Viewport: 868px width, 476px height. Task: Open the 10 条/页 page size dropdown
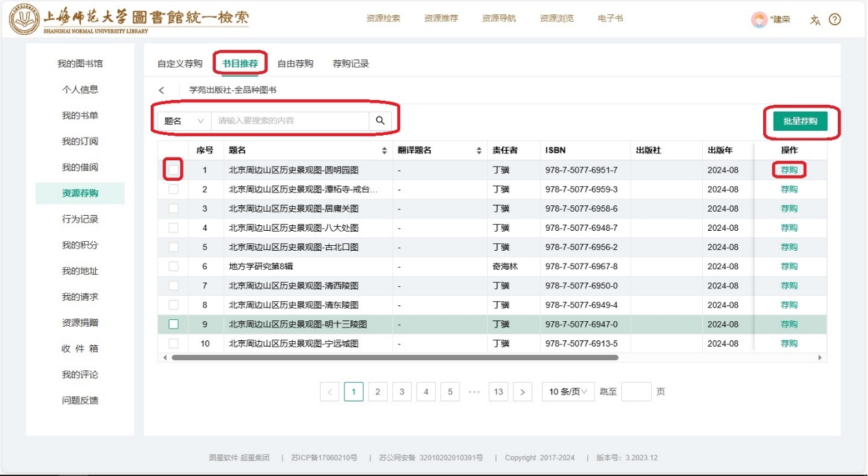click(568, 392)
